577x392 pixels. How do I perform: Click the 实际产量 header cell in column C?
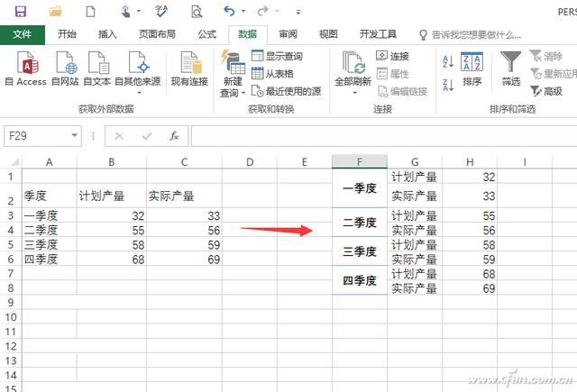tap(184, 196)
